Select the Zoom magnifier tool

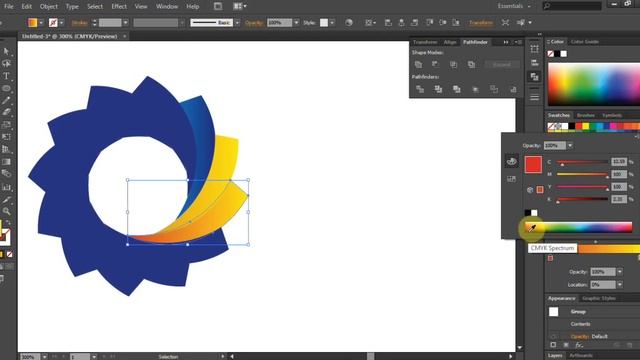pyautogui.click(x=6, y=211)
